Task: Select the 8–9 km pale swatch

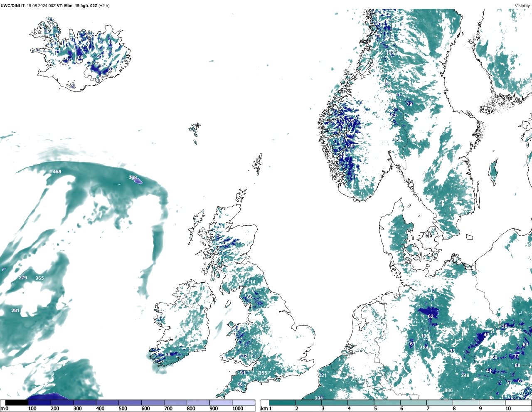Action: pos(467,402)
